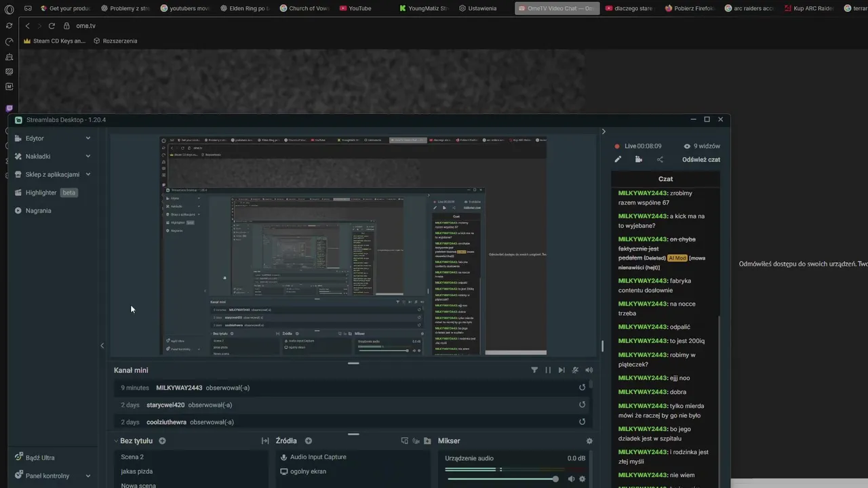Click the 0.0 dB level text

click(576, 459)
